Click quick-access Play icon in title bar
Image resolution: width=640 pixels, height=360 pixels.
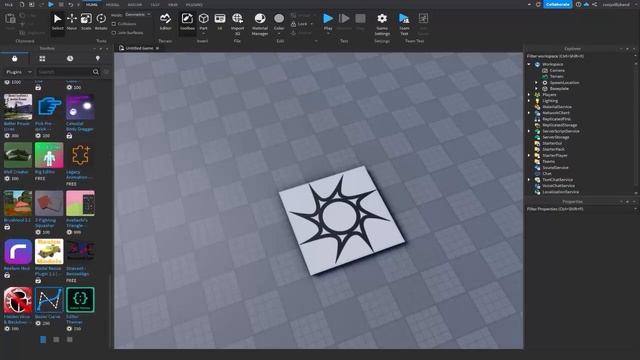51,4
